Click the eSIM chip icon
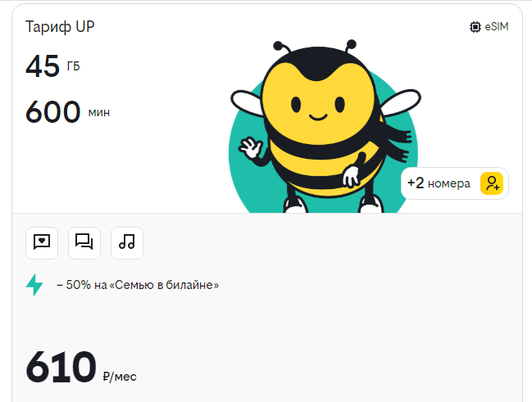This screenshot has height=402, width=532. point(475,27)
